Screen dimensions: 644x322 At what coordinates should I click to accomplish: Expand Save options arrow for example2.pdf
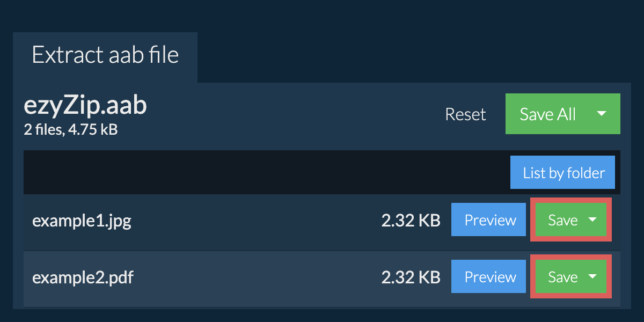coord(592,276)
